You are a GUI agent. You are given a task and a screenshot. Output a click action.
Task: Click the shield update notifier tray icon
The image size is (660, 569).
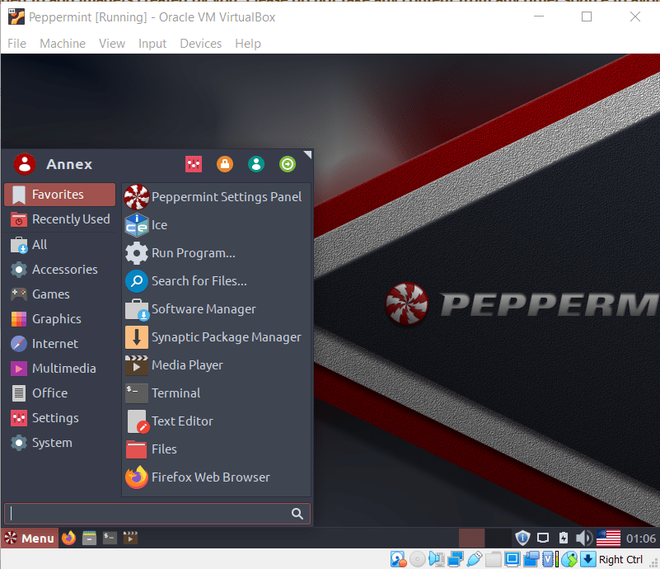pos(522,538)
